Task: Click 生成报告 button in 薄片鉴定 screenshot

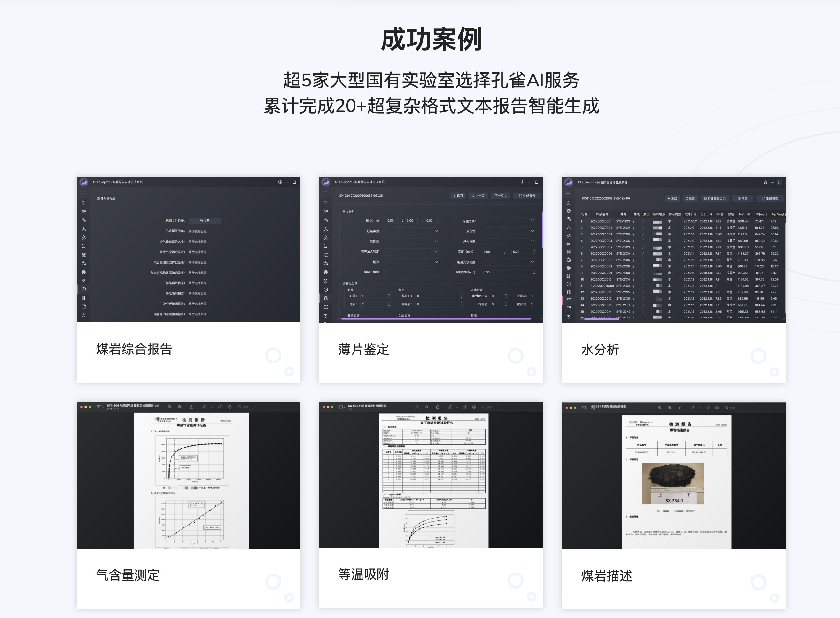Action: tap(527, 196)
